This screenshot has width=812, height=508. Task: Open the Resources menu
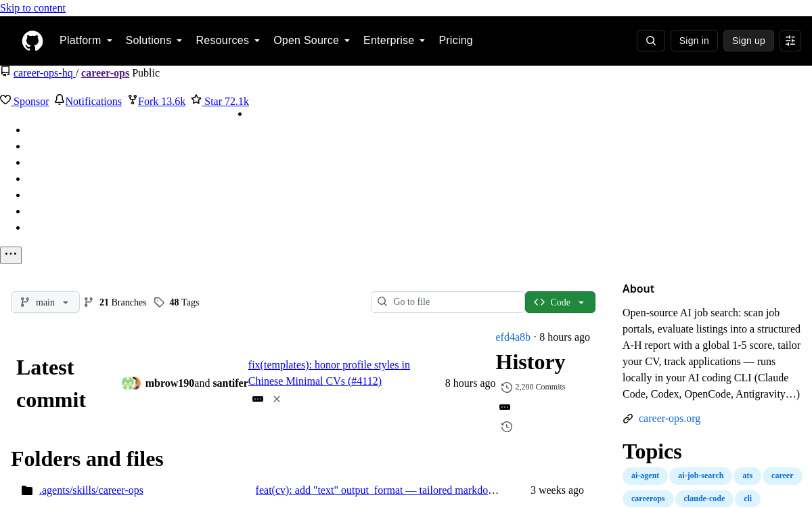click(x=228, y=41)
